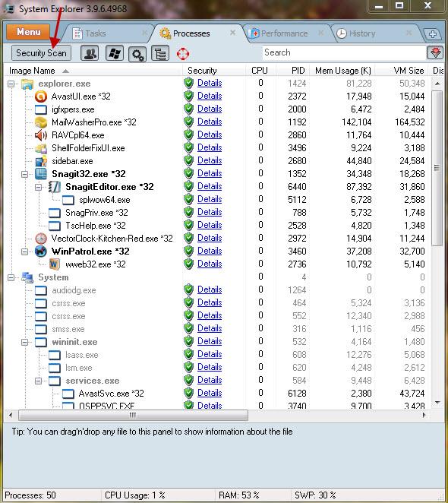
Task: Click the add new tab plus icon
Action: coord(433,34)
